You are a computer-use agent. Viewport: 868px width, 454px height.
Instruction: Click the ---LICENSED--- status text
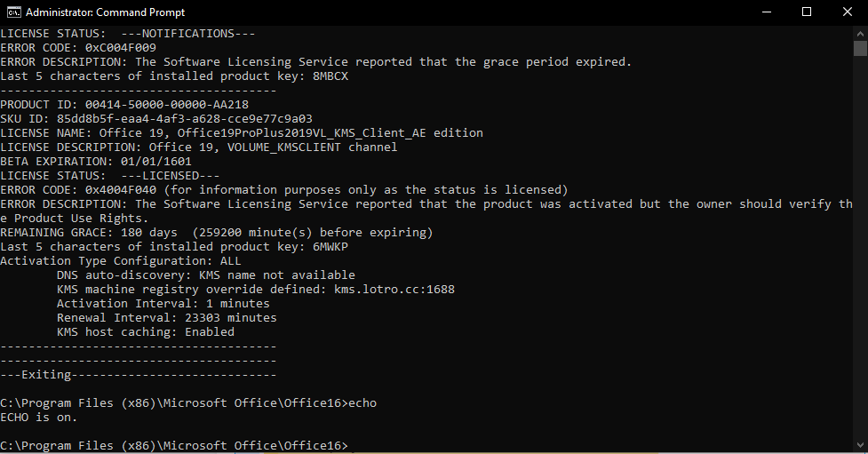click(171, 176)
